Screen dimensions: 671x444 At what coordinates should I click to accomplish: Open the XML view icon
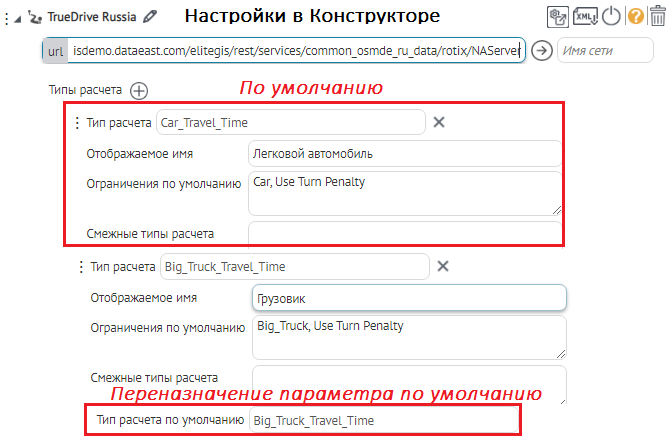pyautogui.click(x=586, y=17)
